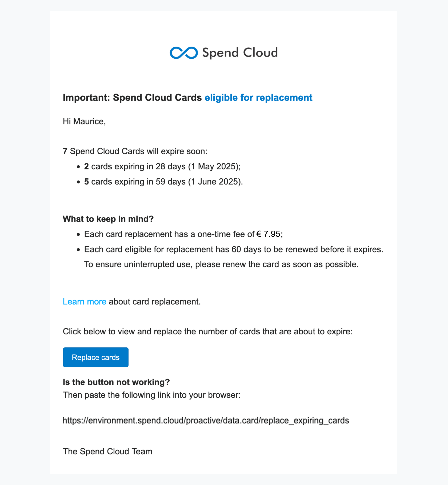Image resolution: width=448 pixels, height=485 pixels.
Task: Click the 'What to keep in mind?' heading
Action: tap(108, 219)
